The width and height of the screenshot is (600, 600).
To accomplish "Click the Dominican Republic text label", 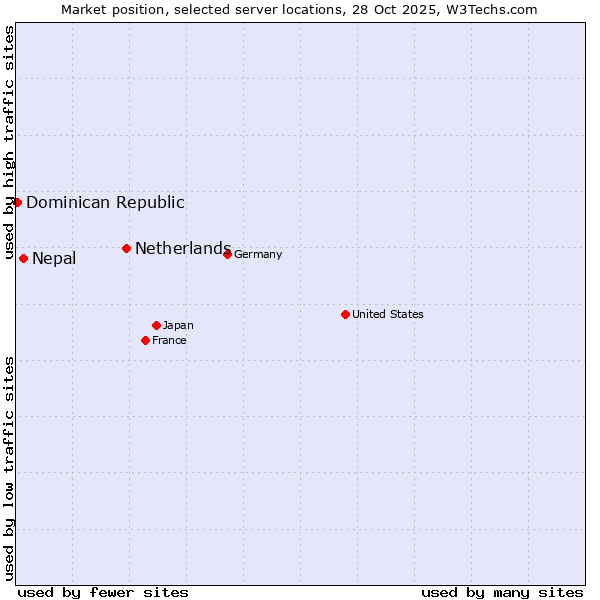I will point(105,203).
